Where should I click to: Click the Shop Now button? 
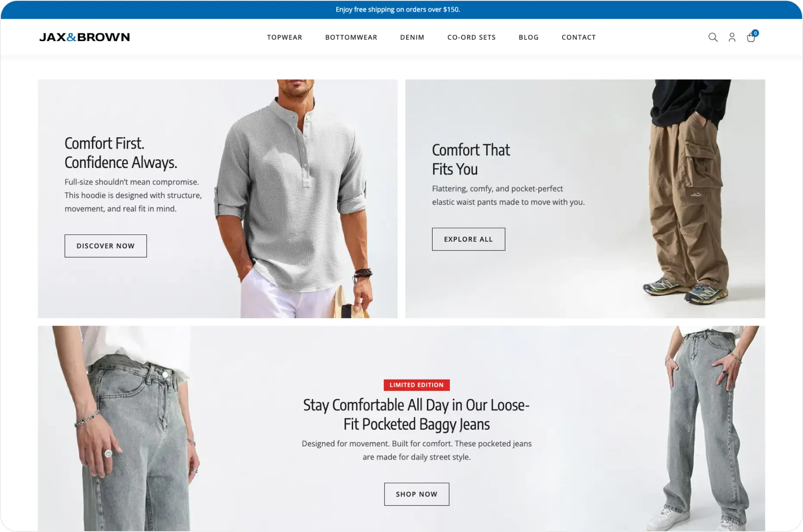click(417, 494)
